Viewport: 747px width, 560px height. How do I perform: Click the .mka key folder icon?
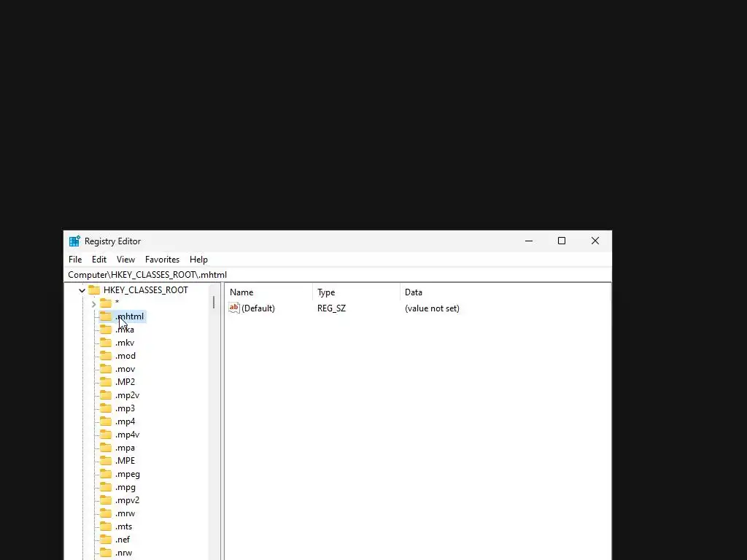tap(106, 330)
